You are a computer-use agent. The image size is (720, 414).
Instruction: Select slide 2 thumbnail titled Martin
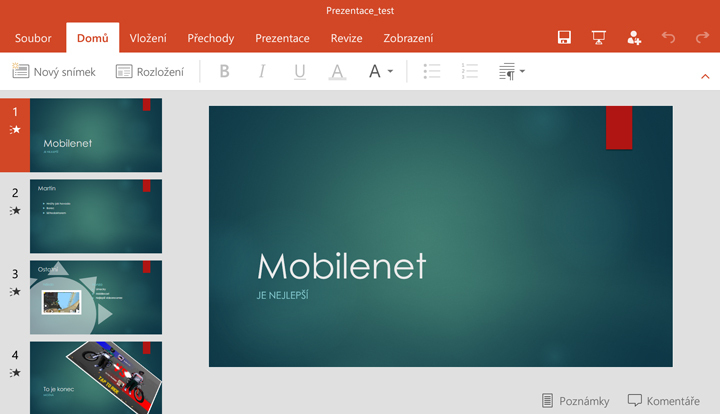(x=96, y=216)
